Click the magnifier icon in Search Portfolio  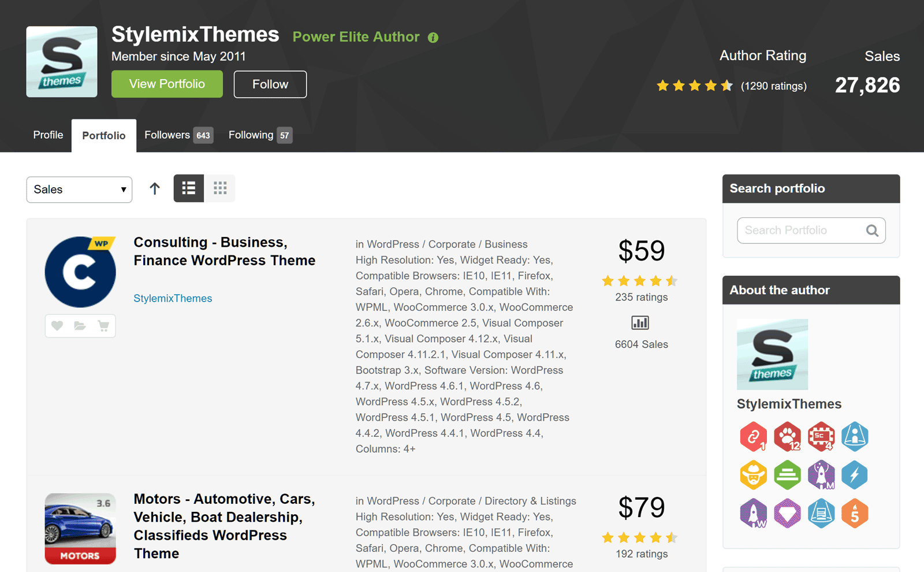pyautogui.click(x=872, y=231)
